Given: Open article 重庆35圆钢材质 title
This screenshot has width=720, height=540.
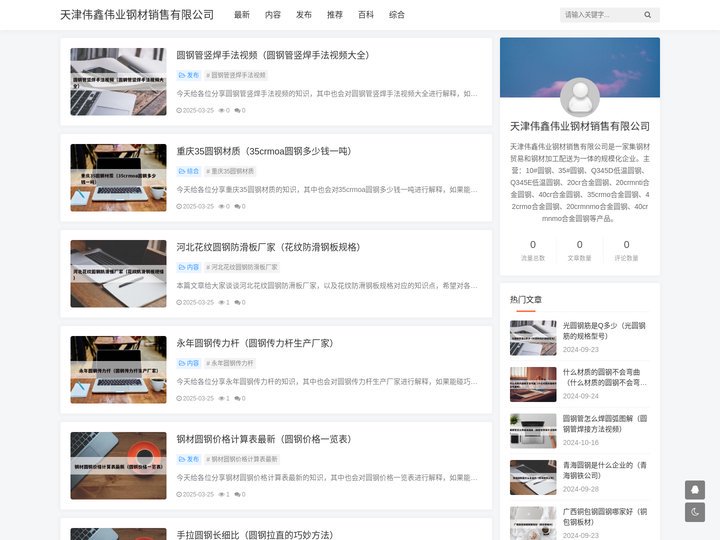Looking at the screenshot, I should (264, 151).
